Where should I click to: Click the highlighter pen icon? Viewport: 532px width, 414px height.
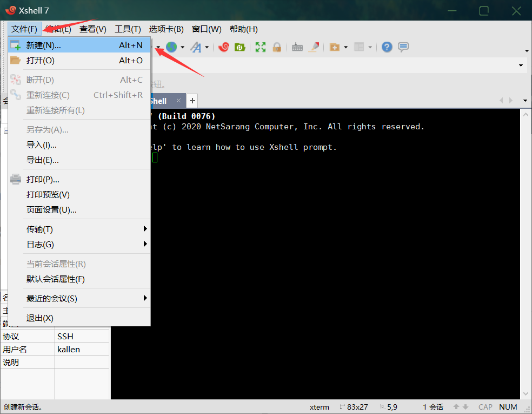[x=314, y=47]
